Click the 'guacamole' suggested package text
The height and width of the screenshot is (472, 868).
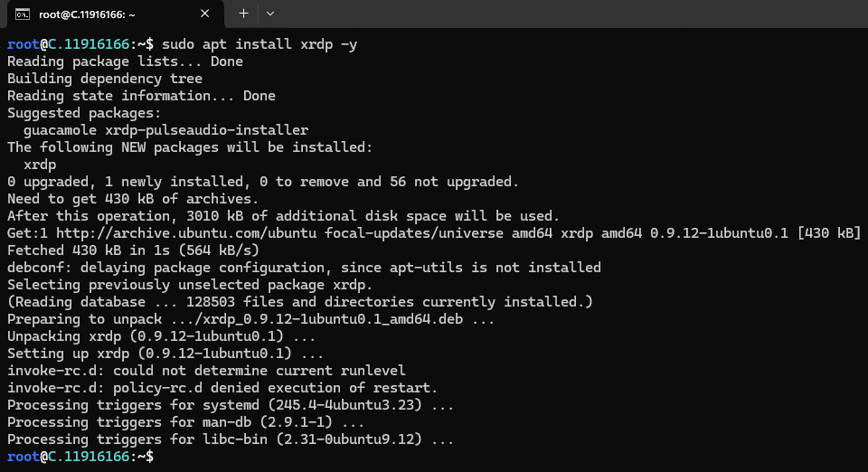[60, 130]
